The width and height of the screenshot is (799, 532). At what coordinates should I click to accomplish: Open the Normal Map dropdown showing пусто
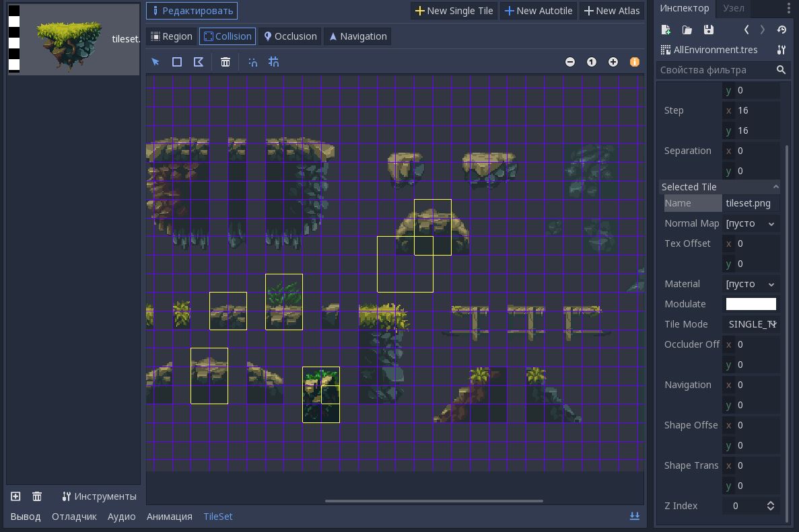(750, 223)
